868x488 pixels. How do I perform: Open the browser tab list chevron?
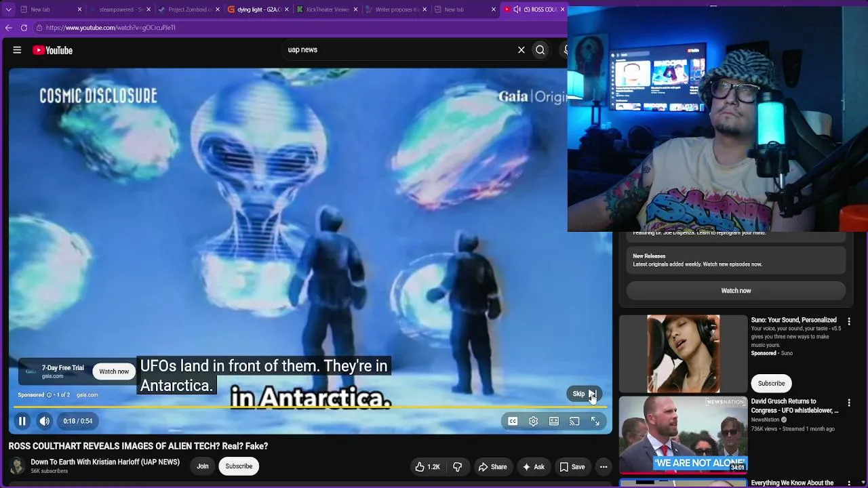(8, 9)
